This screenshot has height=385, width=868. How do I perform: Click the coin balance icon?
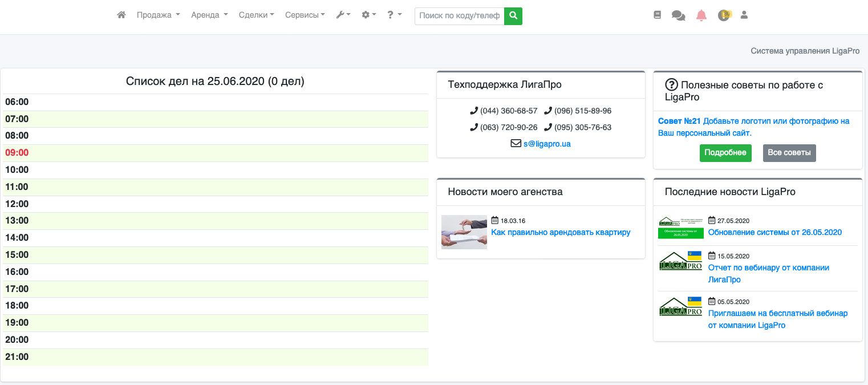(x=724, y=16)
